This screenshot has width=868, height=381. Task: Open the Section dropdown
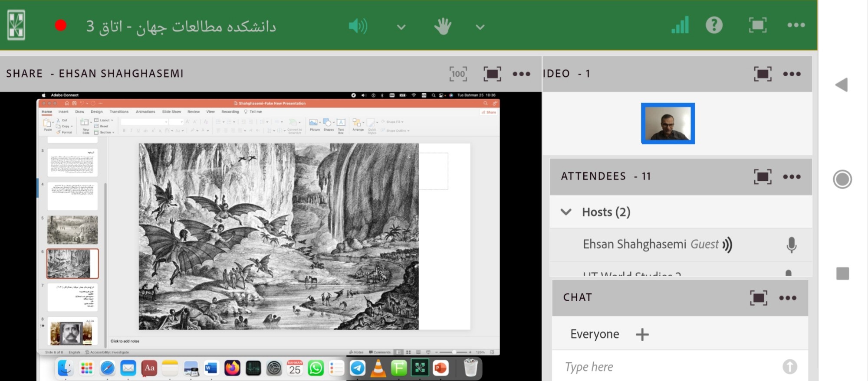pyautogui.click(x=104, y=132)
